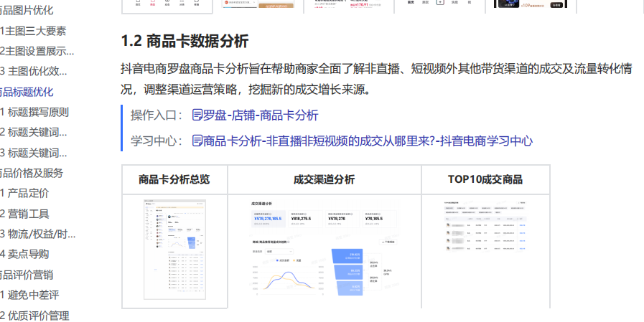Go to outline item 物流/权益/时
This screenshot has height=322, width=644.
[38, 234]
